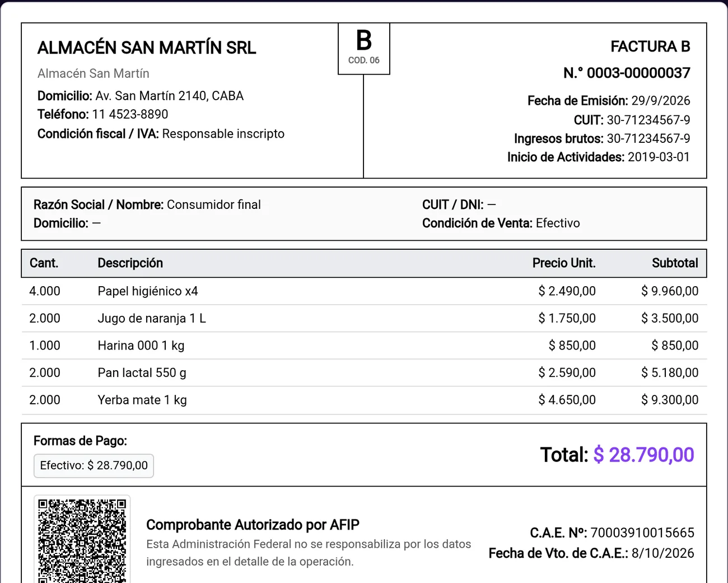Screen dimensions: 728x583
Task: Click the Formas de Pago label
Action: coord(80,441)
